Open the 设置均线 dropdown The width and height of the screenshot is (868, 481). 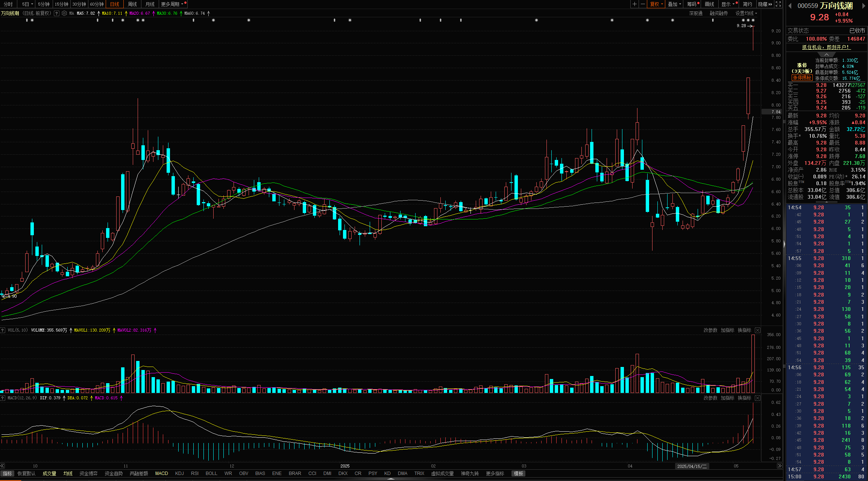pos(746,13)
